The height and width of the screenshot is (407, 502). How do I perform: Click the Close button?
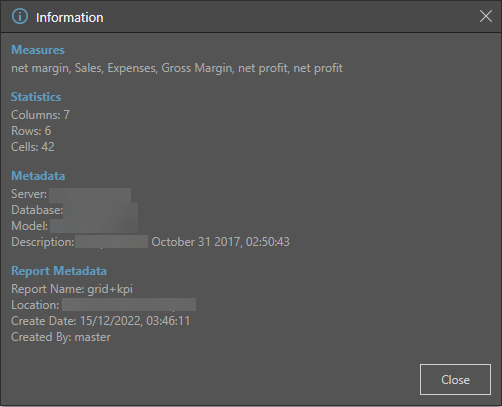[x=455, y=379]
